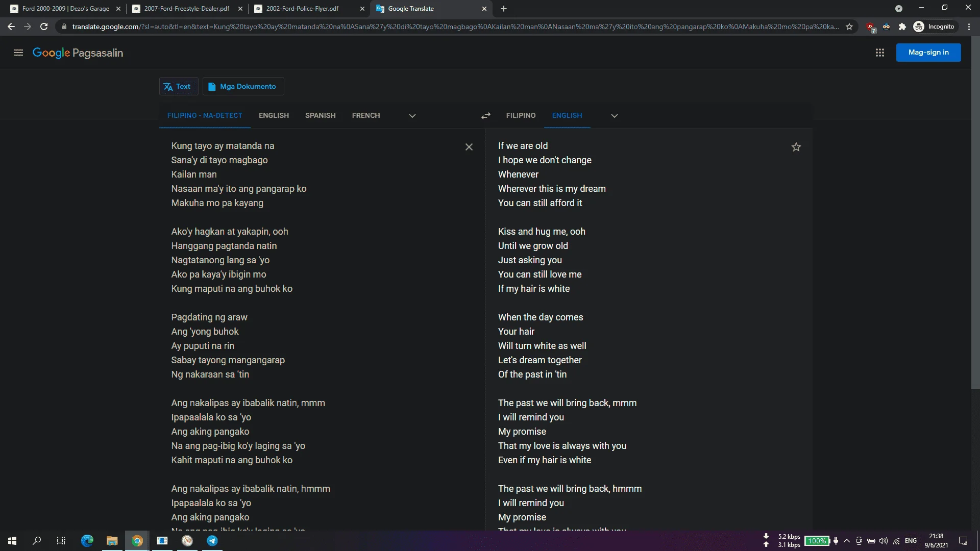Select English as source language
980x551 pixels.
(x=274, y=115)
